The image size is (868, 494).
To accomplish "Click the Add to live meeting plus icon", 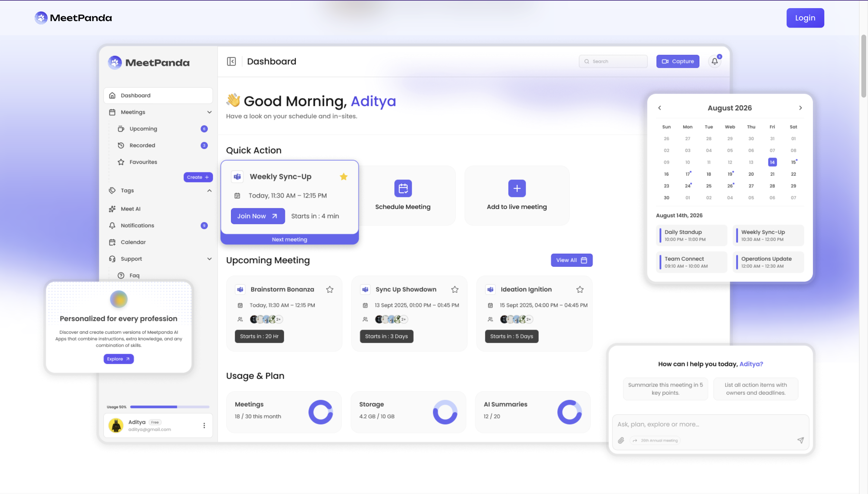I will (516, 188).
